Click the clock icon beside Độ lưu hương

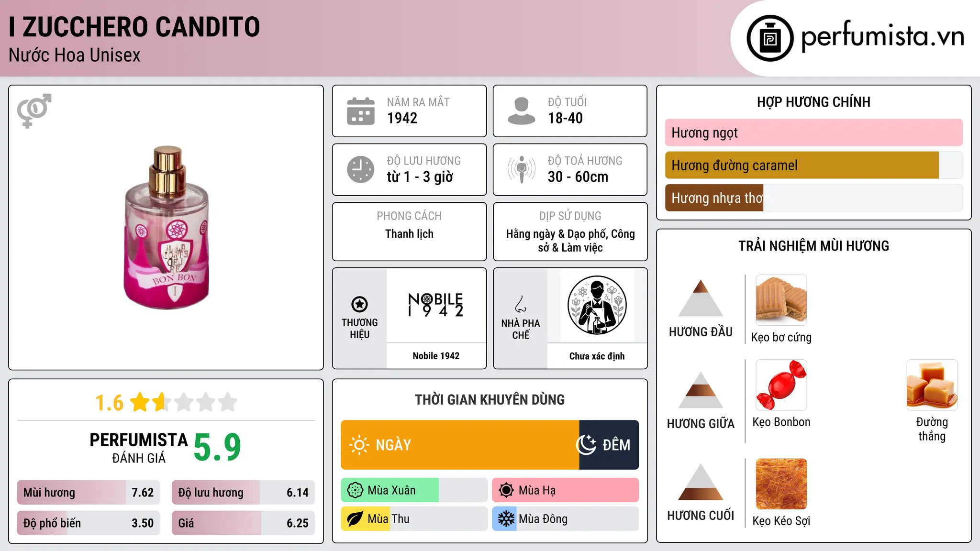pyautogui.click(x=361, y=169)
